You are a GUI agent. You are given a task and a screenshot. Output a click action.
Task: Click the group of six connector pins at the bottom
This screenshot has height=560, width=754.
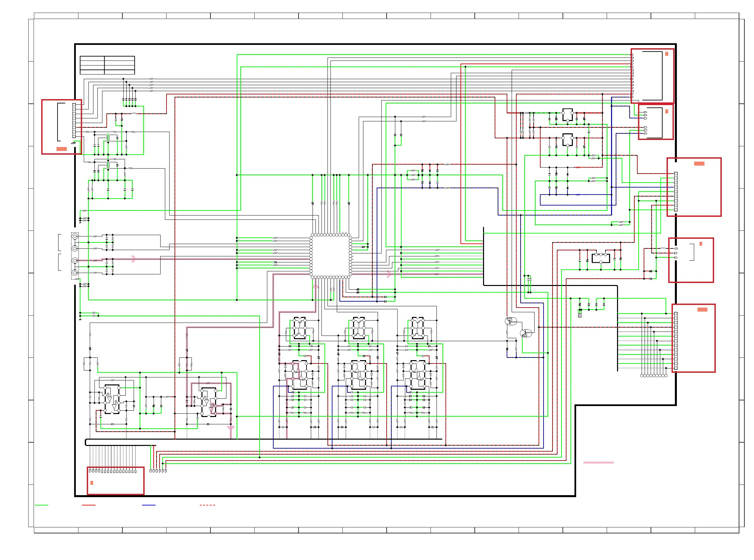click(158, 471)
